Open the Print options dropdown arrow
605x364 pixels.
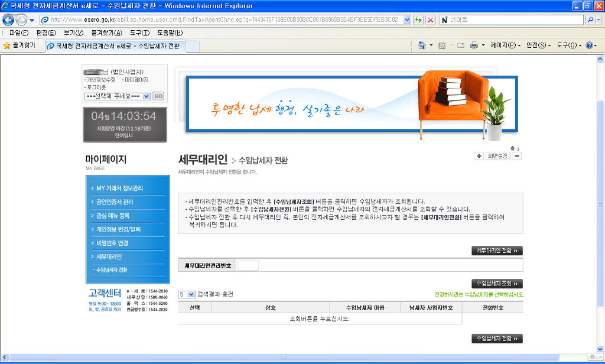[483, 45]
